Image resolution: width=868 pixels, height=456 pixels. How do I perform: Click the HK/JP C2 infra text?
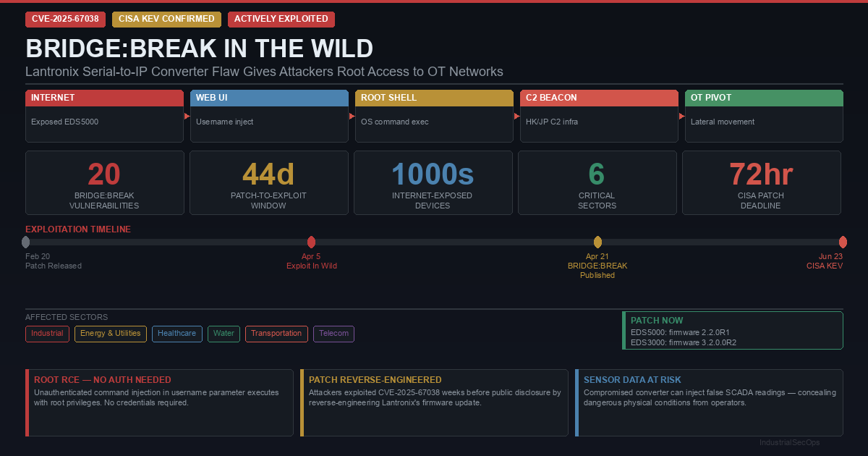(x=552, y=122)
